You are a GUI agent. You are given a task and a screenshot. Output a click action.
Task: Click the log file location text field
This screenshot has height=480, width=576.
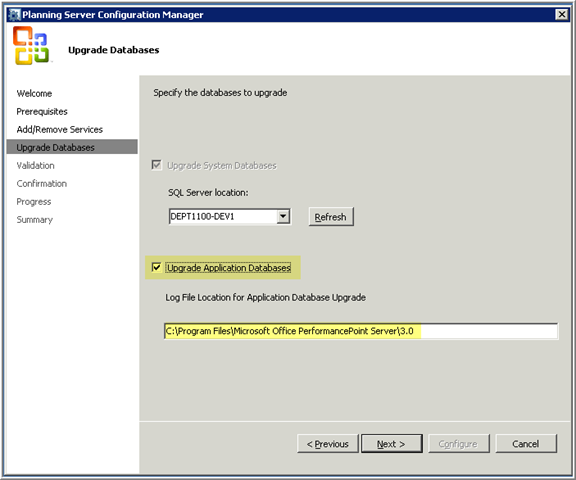click(x=361, y=331)
